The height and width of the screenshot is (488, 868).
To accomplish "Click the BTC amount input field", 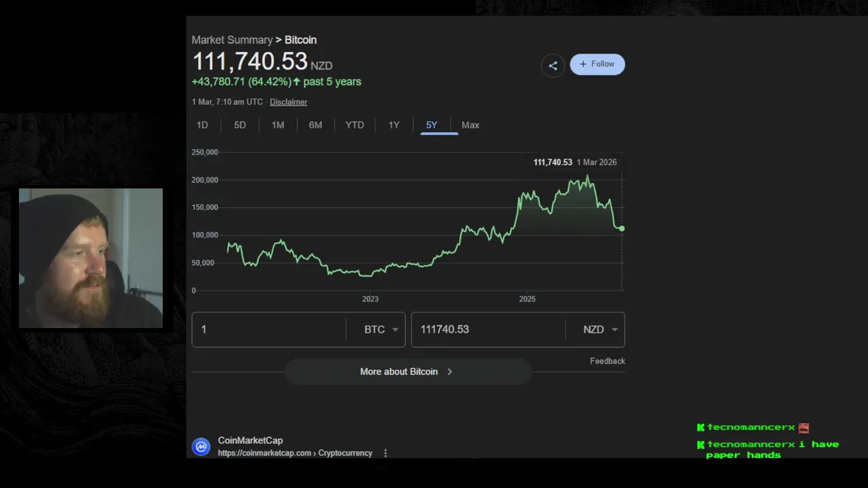I will 269,329.
